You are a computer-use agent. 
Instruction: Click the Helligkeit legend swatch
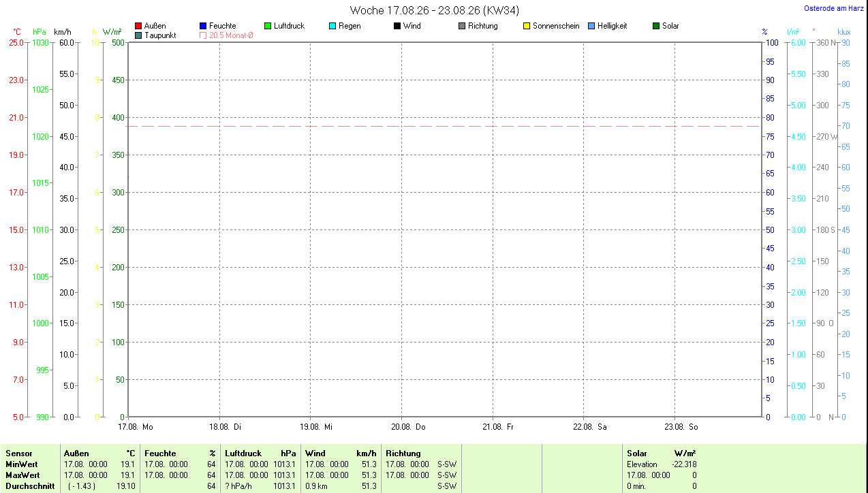pyautogui.click(x=591, y=26)
